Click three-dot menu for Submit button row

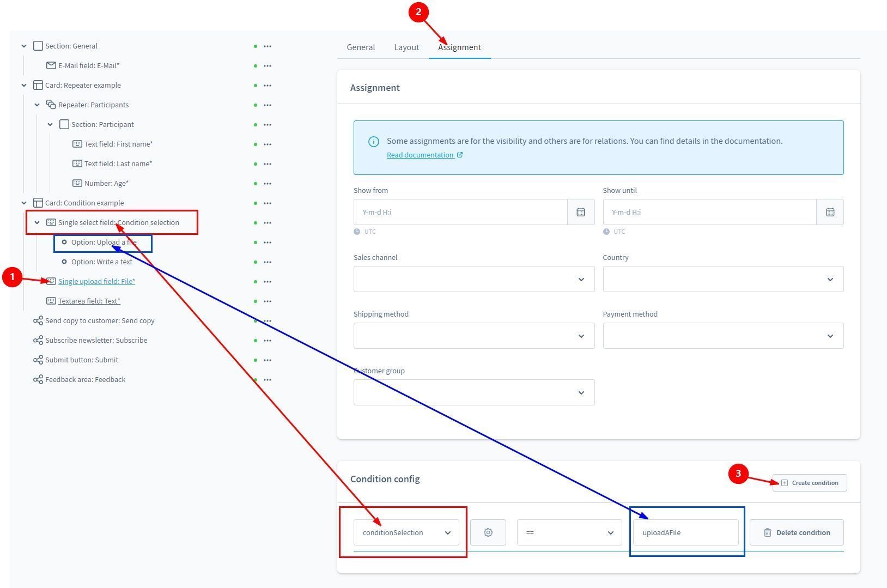268,360
